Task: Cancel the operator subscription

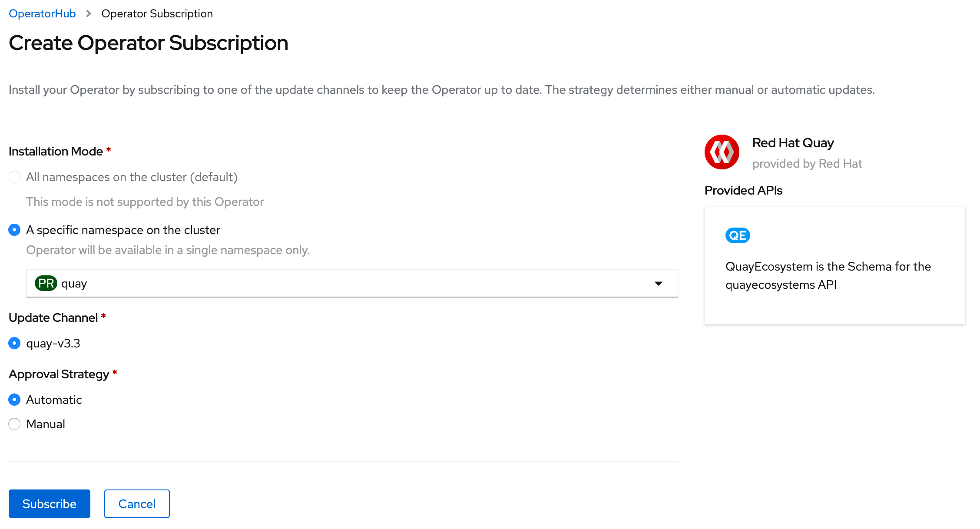Action: (137, 504)
